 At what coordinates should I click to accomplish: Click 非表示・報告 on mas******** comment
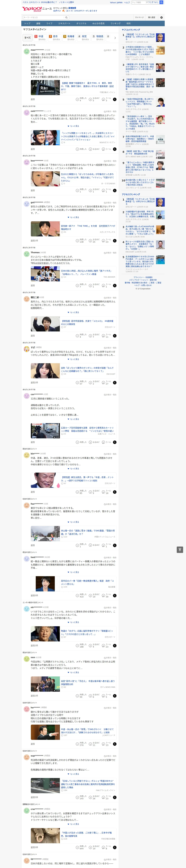click(x=110, y=50)
